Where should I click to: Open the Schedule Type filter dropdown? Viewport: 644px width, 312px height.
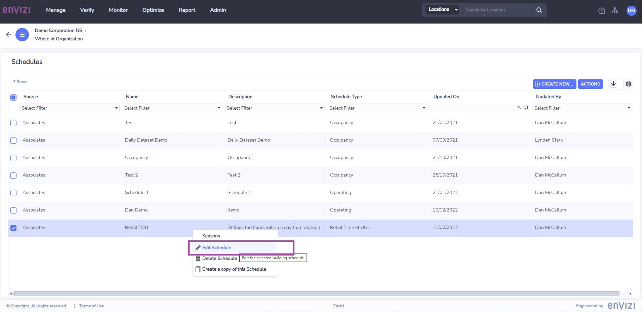[x=377, y=108]
